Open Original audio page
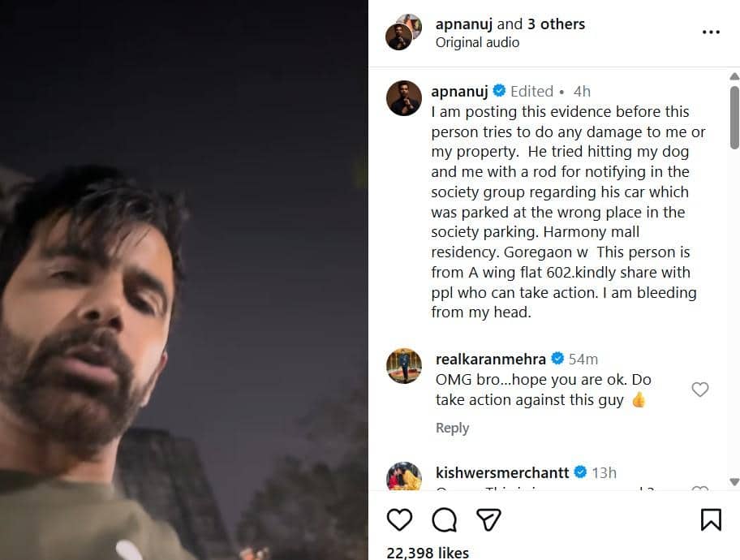The height and width of the screenshot is (560, 740). pos(477,42)
